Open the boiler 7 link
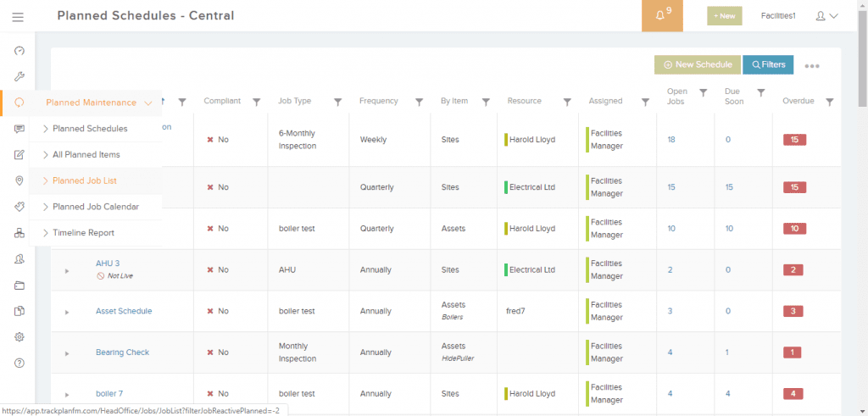868x416 pixels. coord(109,394)
